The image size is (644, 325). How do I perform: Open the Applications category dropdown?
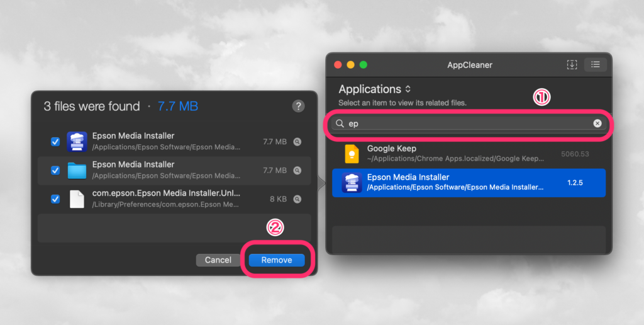point(375,89)
